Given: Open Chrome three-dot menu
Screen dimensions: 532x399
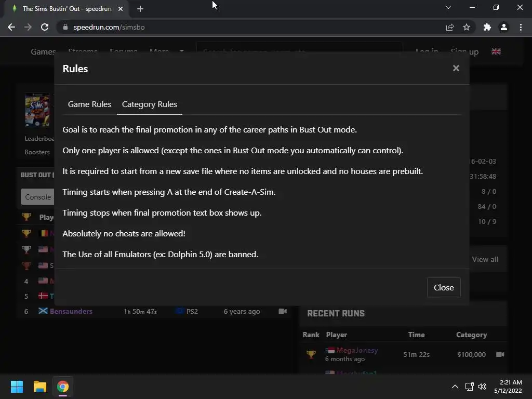Looking at the screenshot, I should [x=521, y=27].
